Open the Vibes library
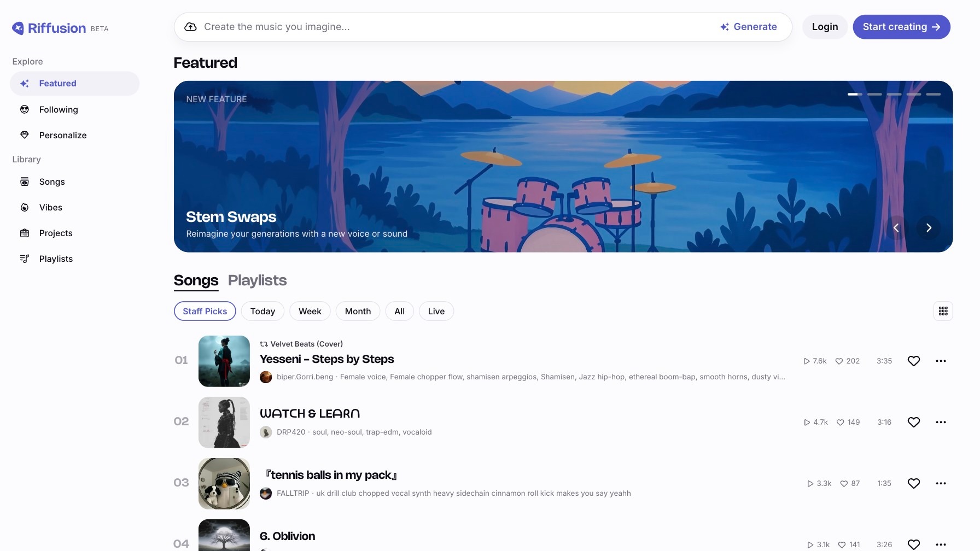Image resolution: width=980 pixels, height=551 pixels. pos(50,207)
